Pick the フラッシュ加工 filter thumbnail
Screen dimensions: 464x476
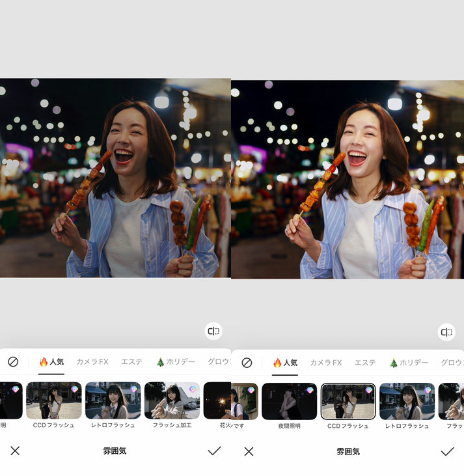[x=172, y=400]
